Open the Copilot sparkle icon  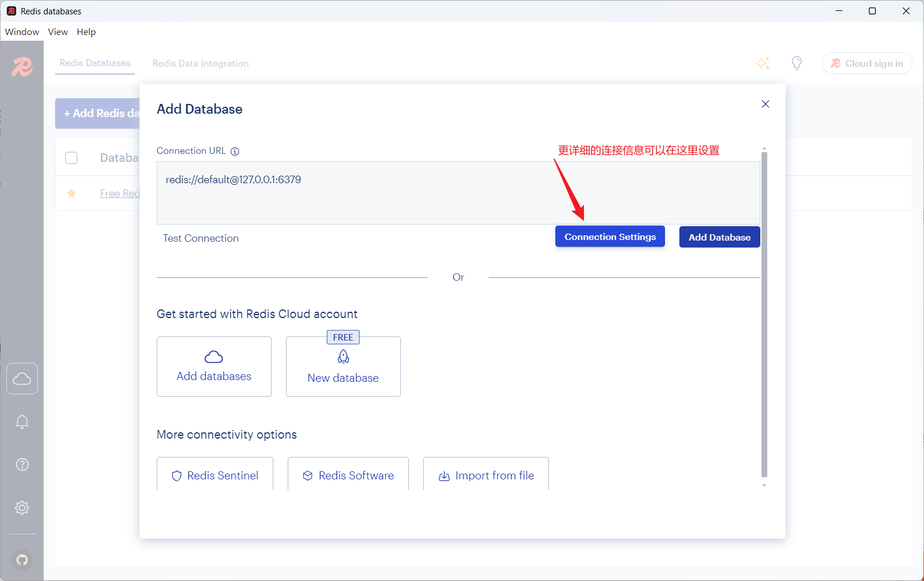[763, 63]
